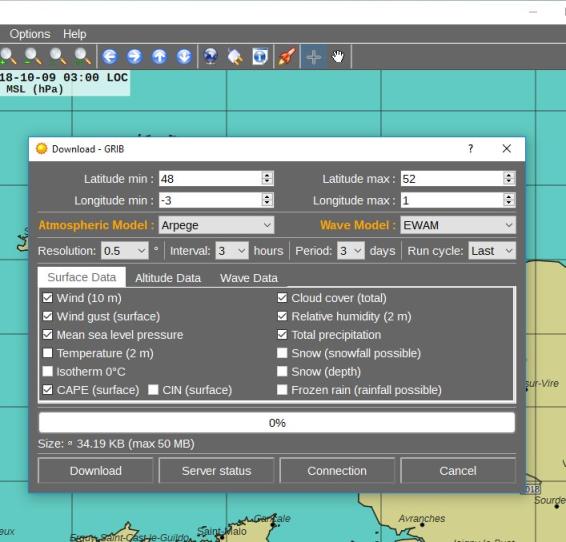This screenshot has height=542, width=566.
Task: Move the map right with blue arrow
Action: [x=135, y=57]
